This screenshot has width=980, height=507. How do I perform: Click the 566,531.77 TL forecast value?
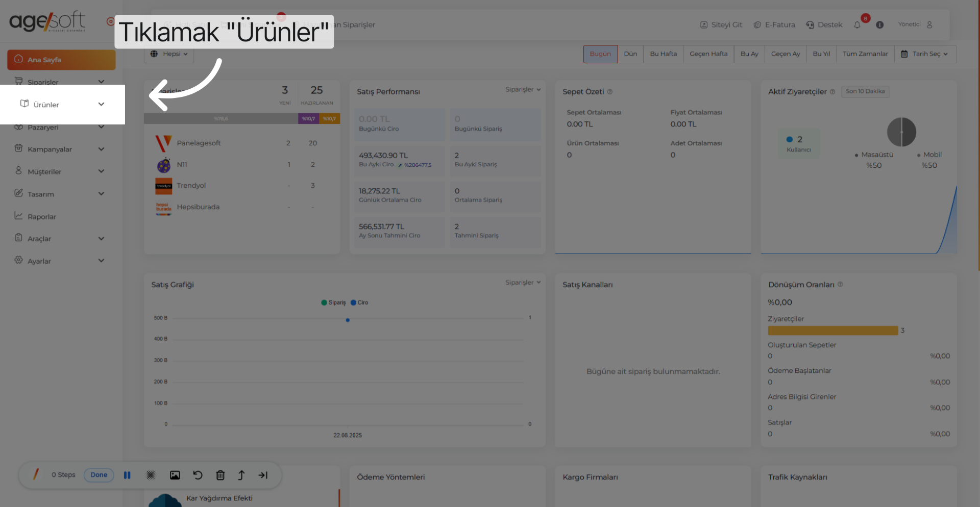[x=381, y=226]
